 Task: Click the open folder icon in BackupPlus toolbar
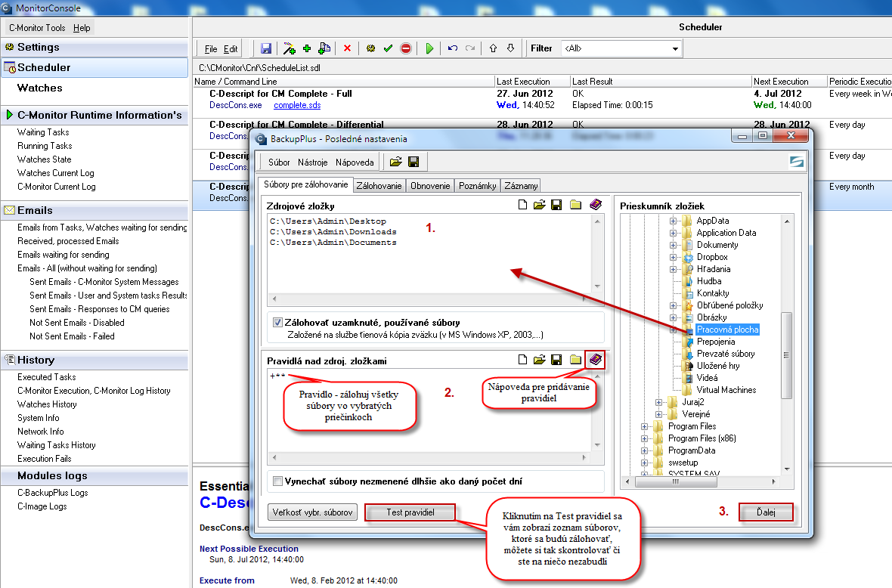(396, 162)
